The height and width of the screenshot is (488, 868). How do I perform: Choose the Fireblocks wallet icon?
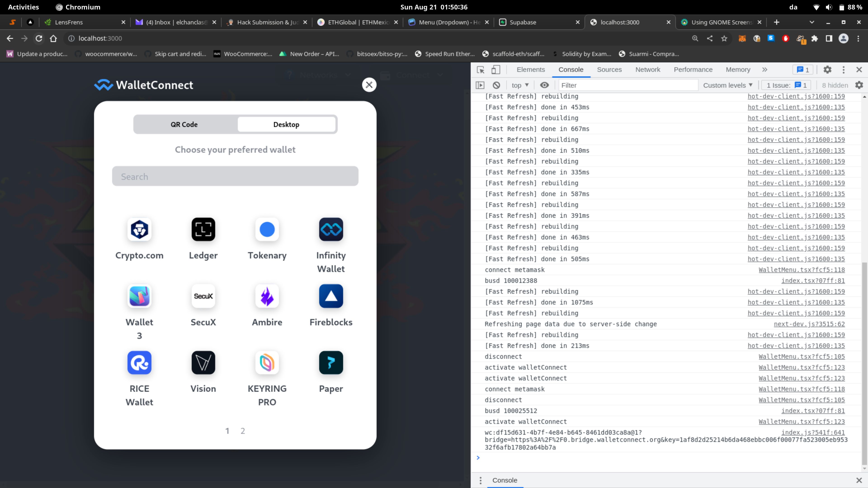click(x=331, y=296)
